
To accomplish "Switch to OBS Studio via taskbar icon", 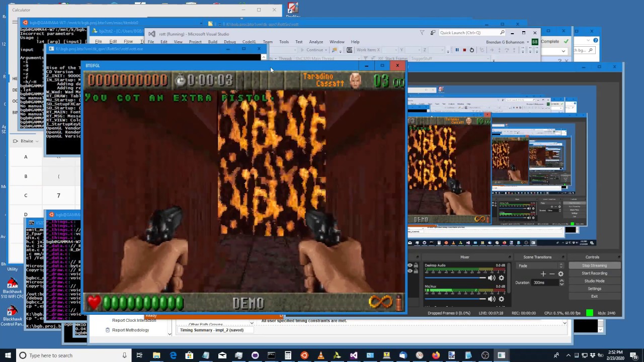I will click(485, 355).
